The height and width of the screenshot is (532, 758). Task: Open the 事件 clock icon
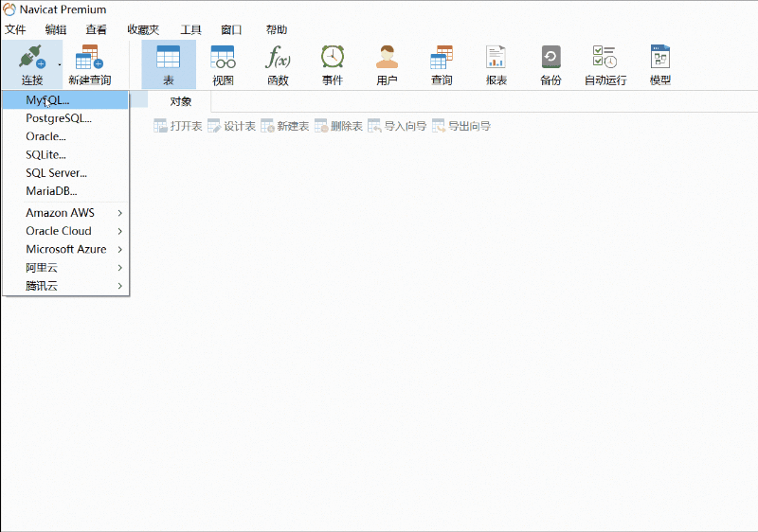333,57
